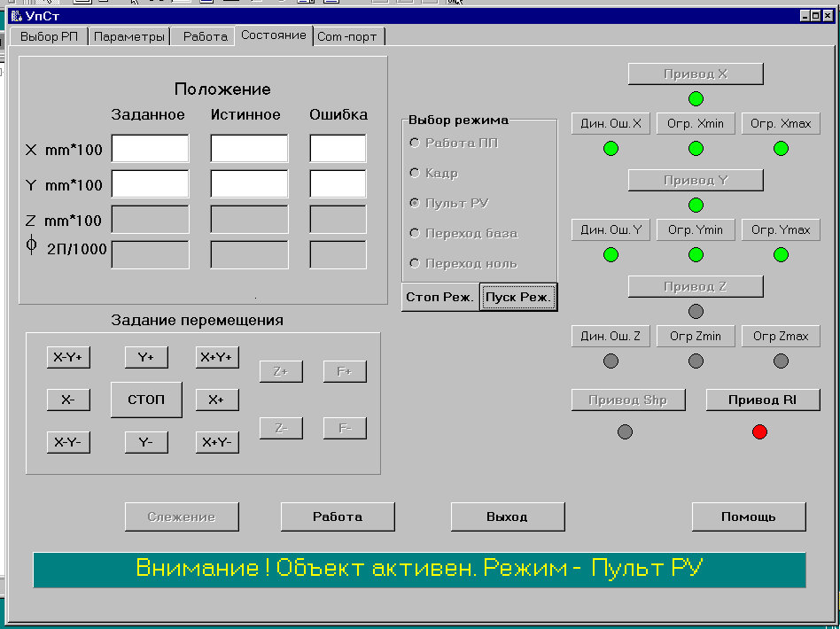Click the gray indicator under Привод Z
The image size is (840, 629).
pyautogui.click(x=696, y=311)
